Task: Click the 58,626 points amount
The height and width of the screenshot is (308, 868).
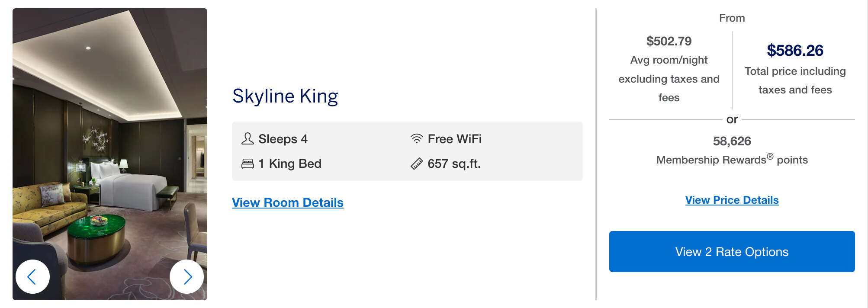Action: point(732,141)
